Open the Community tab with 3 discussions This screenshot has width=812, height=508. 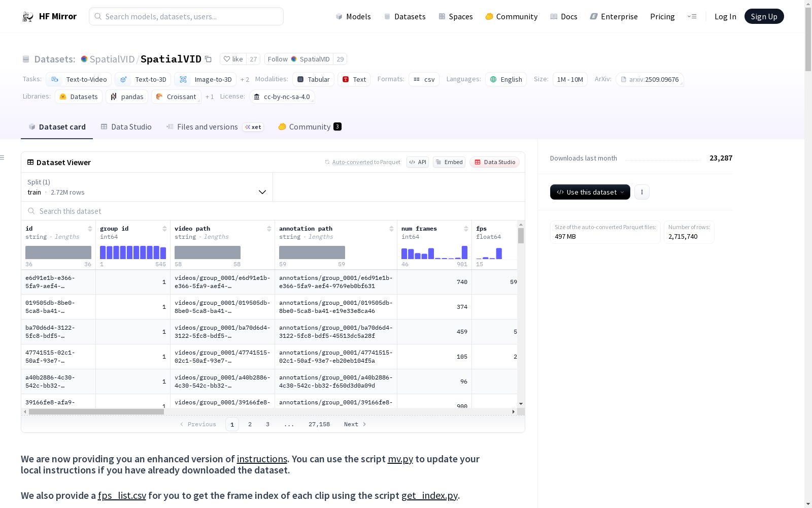310,127
